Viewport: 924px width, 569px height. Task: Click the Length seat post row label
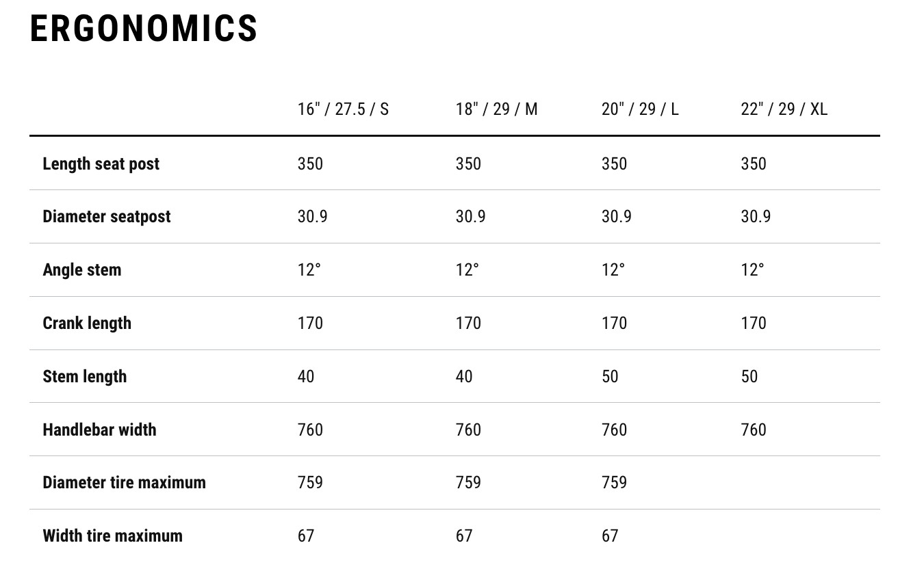tap(101, 164)
